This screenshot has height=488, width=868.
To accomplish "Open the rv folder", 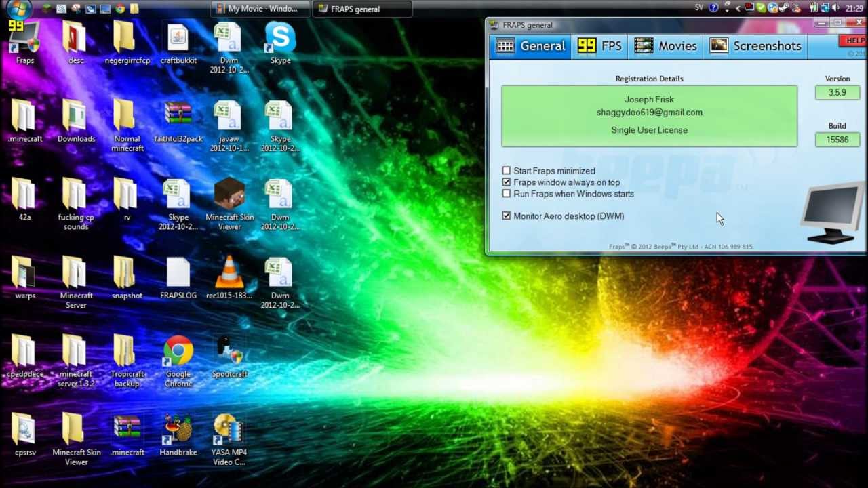I will 127,199.
